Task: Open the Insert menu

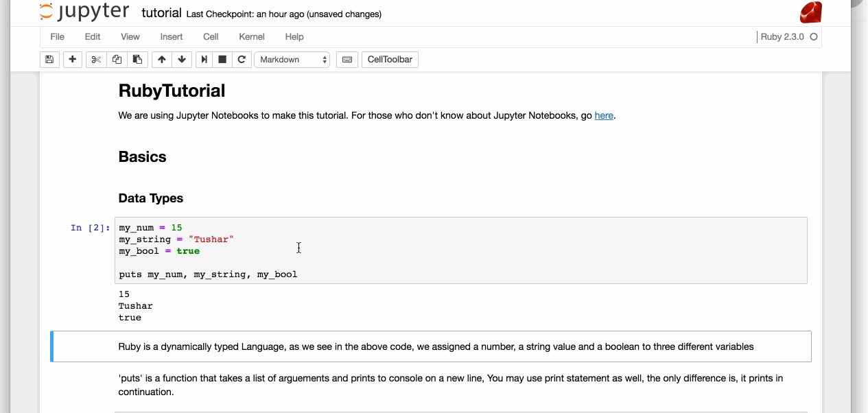Action: pyautogui.click(x=172, y=36)
